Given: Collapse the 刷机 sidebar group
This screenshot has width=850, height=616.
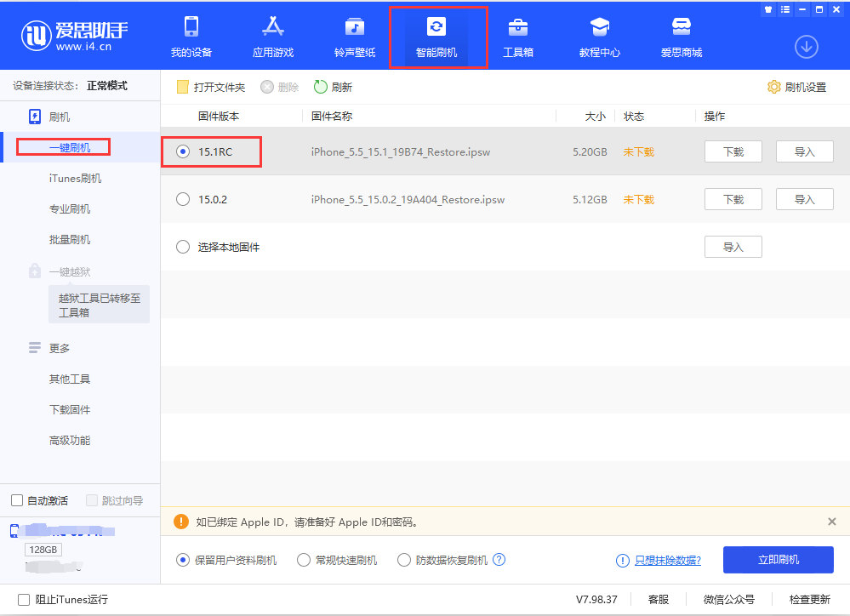Looking at the screenshot, I should tap(59, 117).
